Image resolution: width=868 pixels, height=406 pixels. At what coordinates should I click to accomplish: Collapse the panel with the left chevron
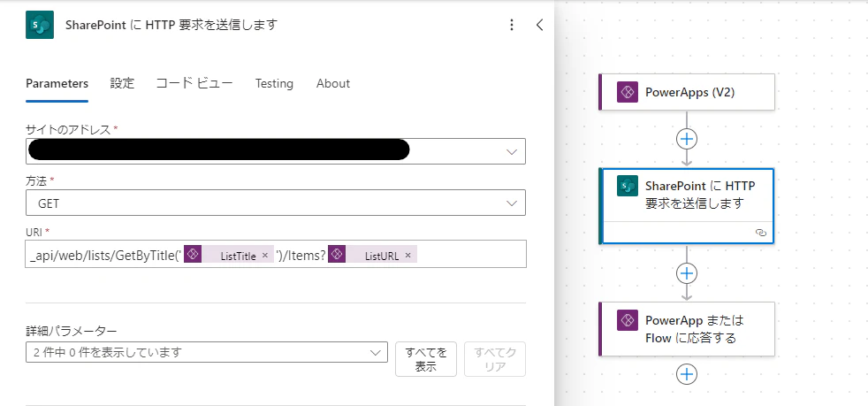pyautogui.click(x=540, y=25)
